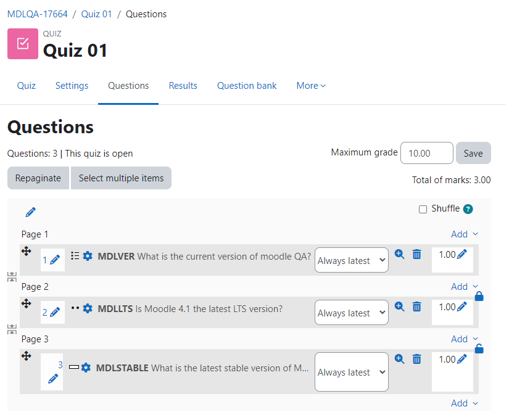Image resolution: width=517 pixels, height=420 pixels.
Task: Click the section heading edit pencil icon
Action: tap(30, 212)
